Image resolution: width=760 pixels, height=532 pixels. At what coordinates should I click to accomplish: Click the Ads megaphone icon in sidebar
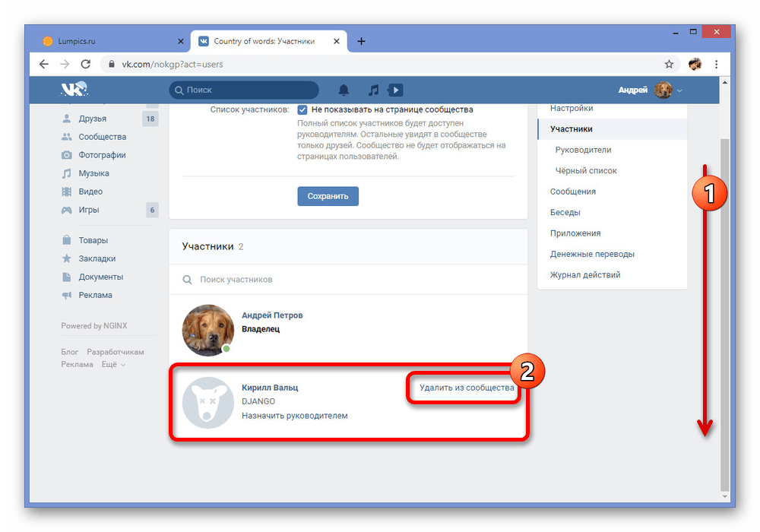(67, 295)
